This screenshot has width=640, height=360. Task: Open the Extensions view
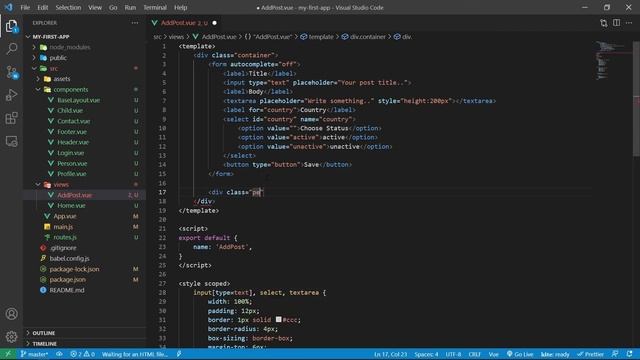point(11,118)
